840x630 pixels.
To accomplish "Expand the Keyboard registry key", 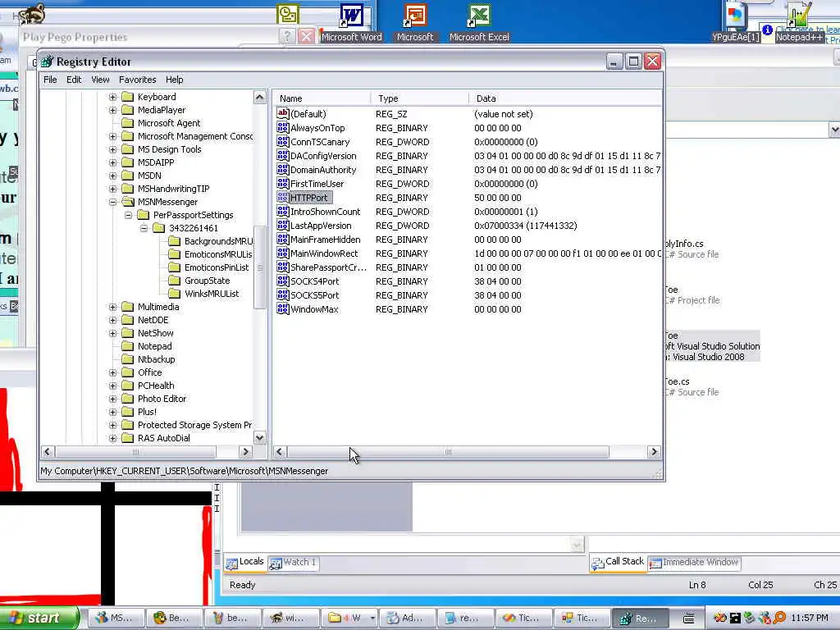I will [x=112, y=97].
